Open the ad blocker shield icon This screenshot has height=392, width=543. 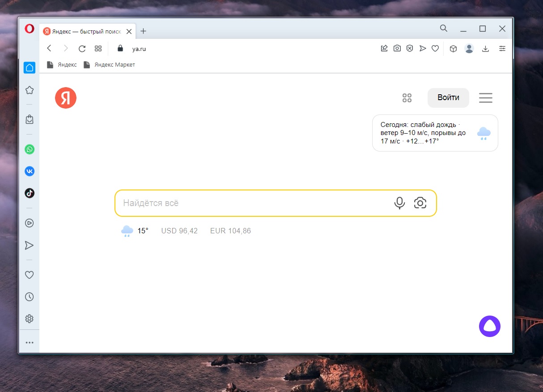coord(410,48)
